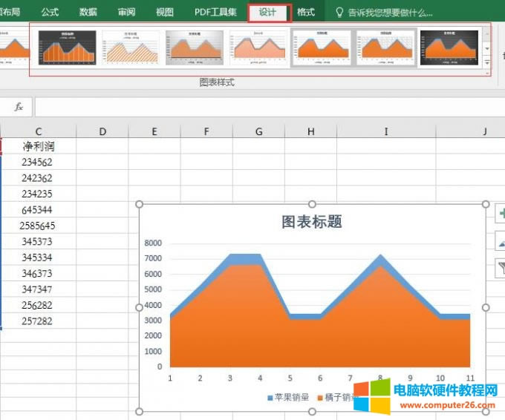
Task: Switch to the 设计 ribbon tab
Action: pos(267,13)
